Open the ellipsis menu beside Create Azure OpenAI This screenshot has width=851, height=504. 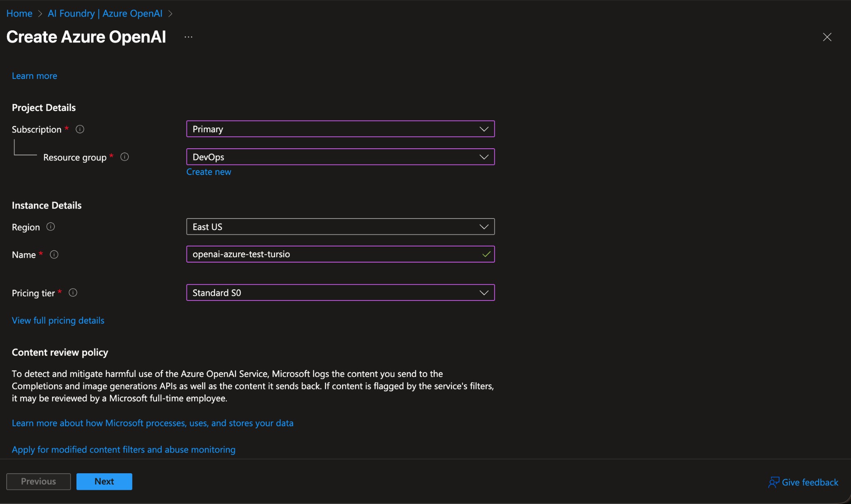(x=188, y=37)
